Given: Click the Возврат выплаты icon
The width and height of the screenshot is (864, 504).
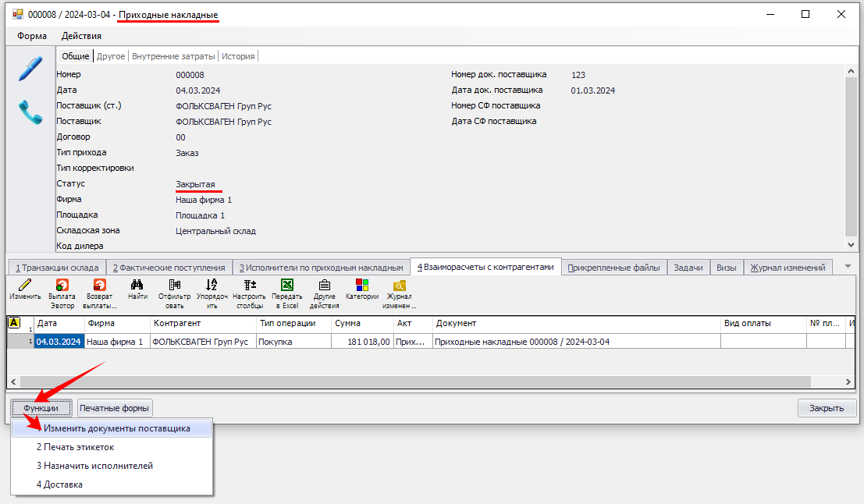Looking at the screenshot, I should click(99, 286).
